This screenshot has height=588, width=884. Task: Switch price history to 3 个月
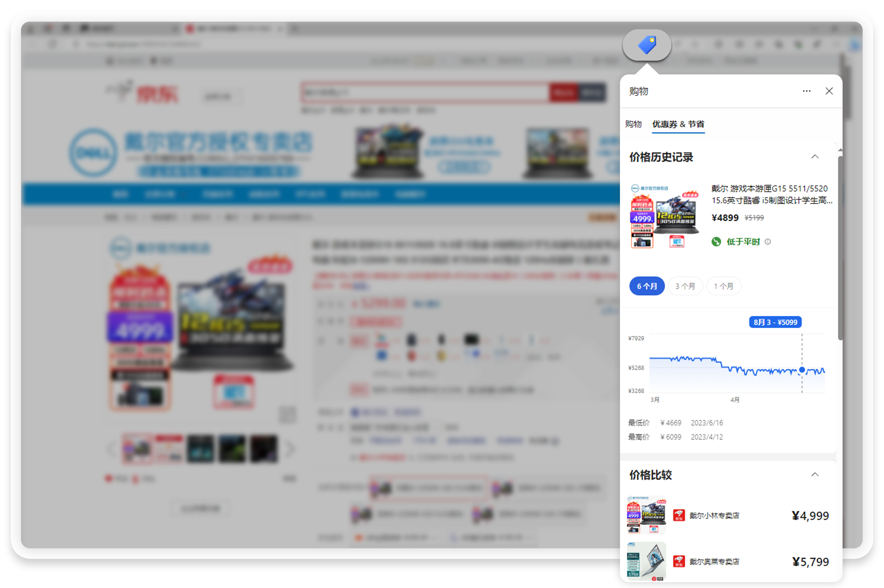[x=685, y=286]
